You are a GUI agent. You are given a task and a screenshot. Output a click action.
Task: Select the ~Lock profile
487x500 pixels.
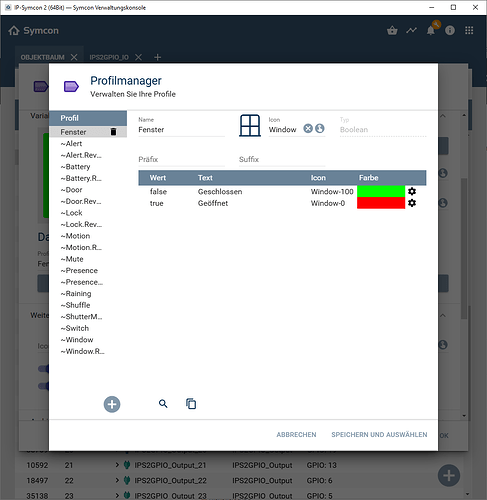(x=71, y=213)
